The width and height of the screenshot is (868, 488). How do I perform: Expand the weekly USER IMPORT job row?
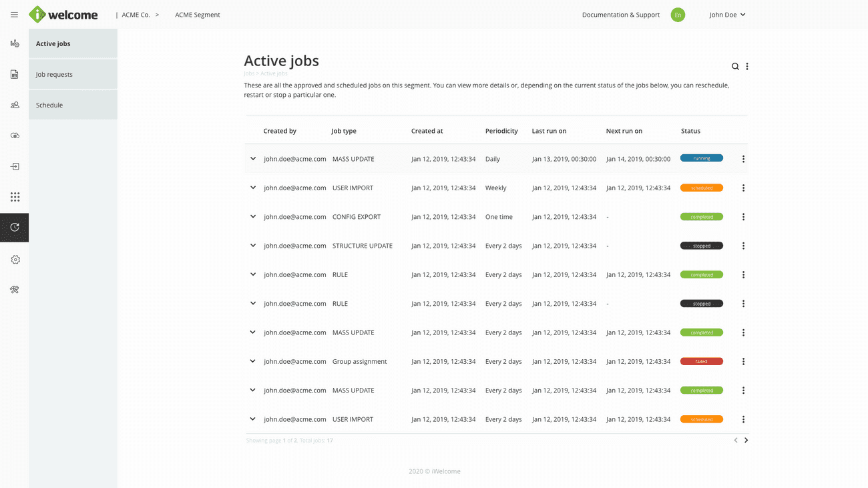[x=253, y=188]
